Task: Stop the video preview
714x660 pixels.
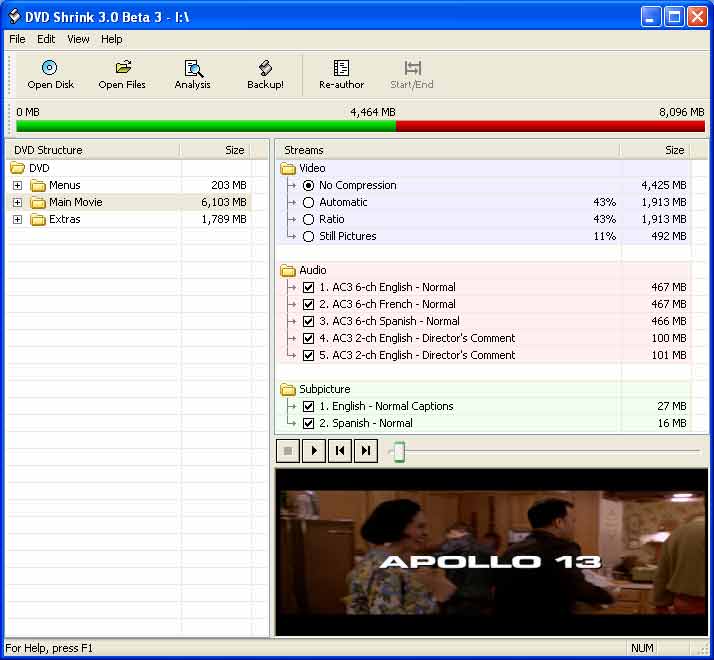Action: (288, 451)
